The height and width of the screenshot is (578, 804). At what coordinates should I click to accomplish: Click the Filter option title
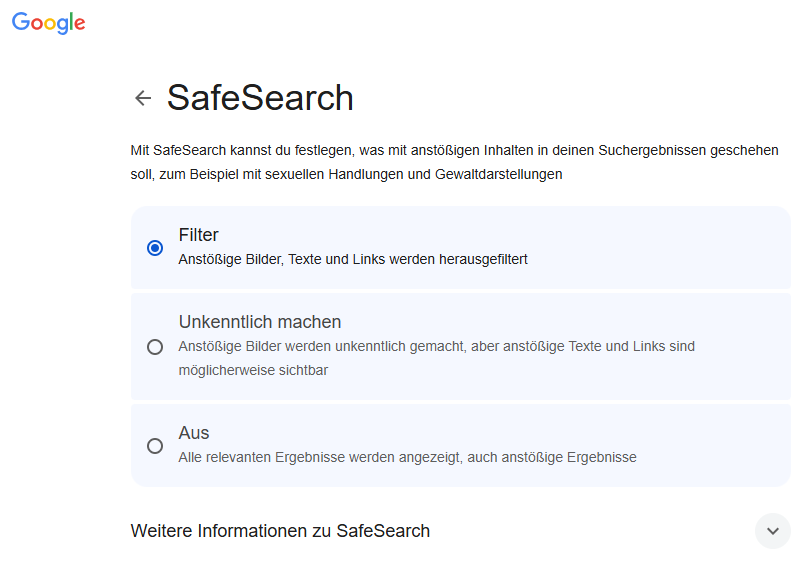(x=199, y=235)
